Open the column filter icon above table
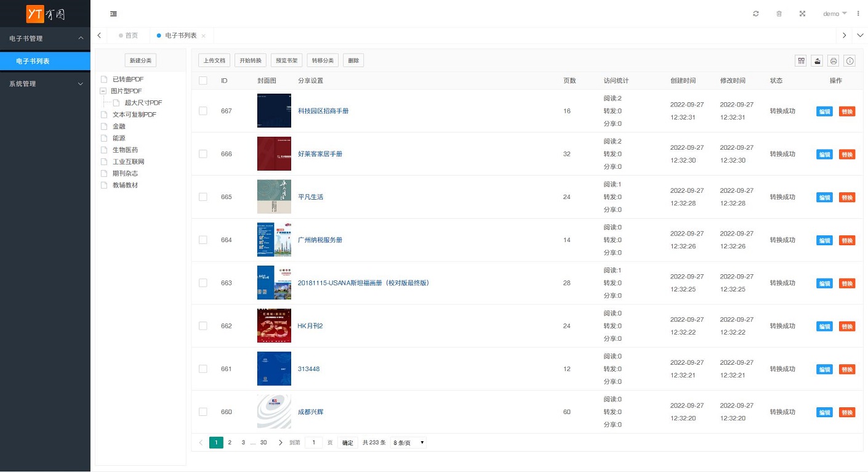 pos(800,60)
